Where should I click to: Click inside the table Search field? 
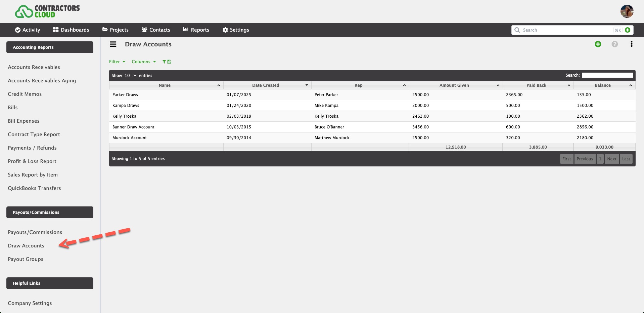point(607,75)
